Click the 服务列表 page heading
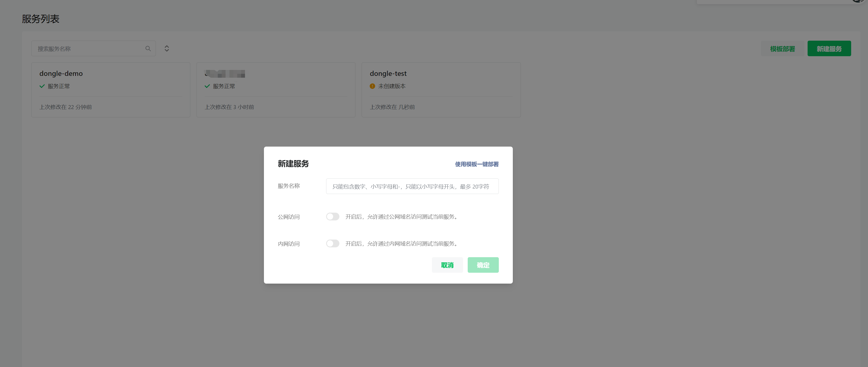The image size is (868, 367). 40,19
